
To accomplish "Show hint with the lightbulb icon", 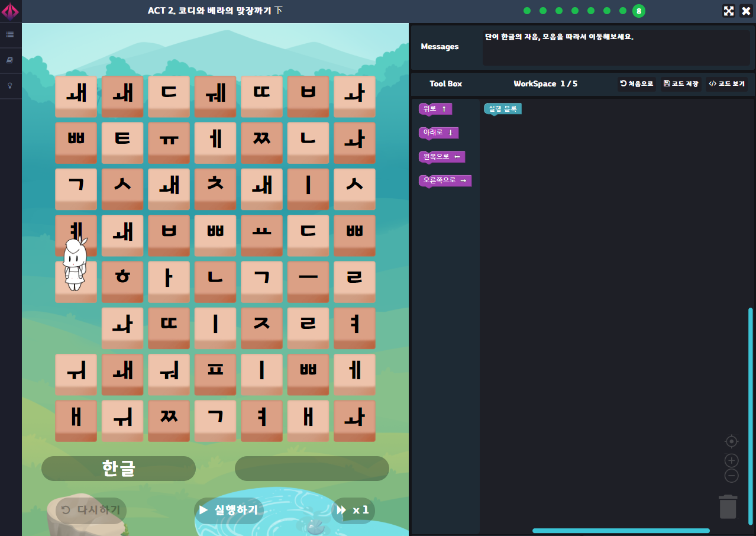I will [10, 86].
